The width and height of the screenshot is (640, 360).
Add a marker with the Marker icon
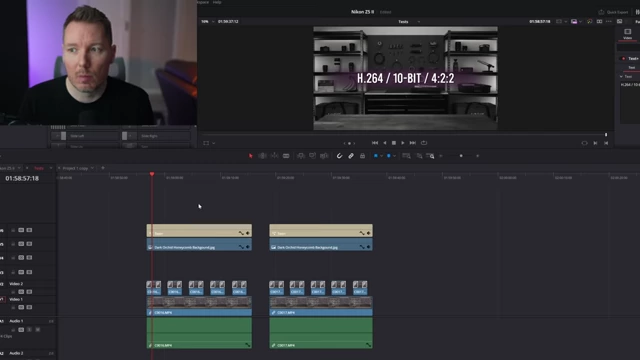(389, 156)
